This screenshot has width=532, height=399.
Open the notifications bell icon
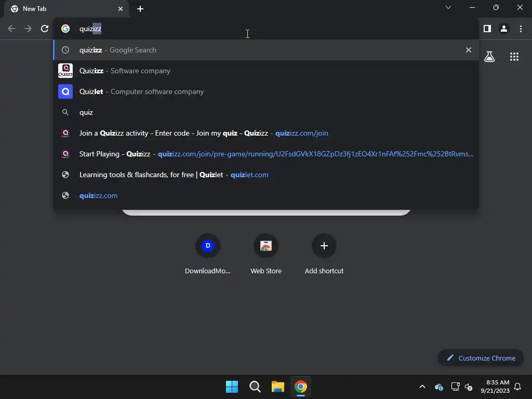point(517,387)
